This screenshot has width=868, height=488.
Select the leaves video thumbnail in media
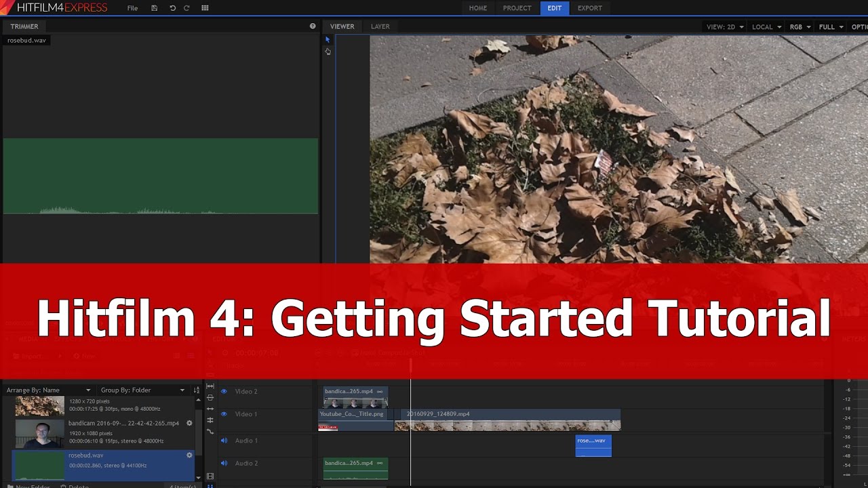(40, 405)
